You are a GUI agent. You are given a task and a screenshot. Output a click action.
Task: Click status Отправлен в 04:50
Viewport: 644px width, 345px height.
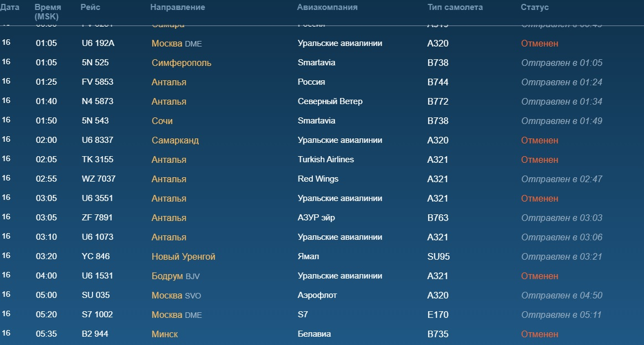click(562, 295)
